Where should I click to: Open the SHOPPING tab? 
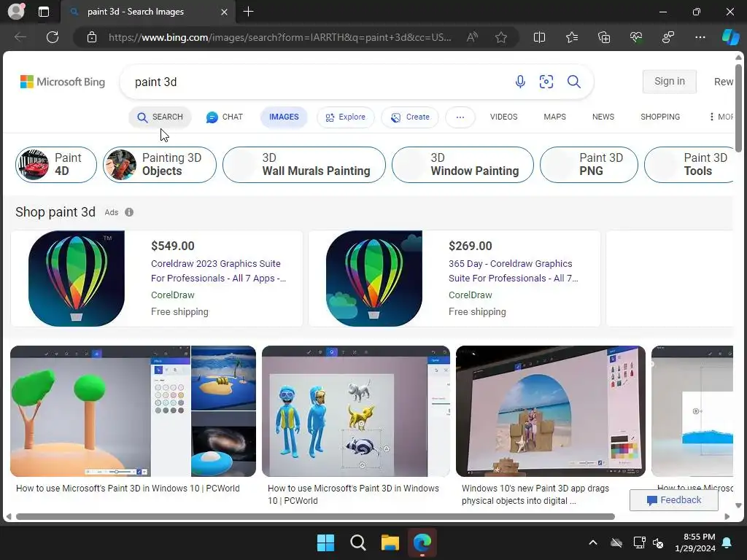(x=659, y=117)
